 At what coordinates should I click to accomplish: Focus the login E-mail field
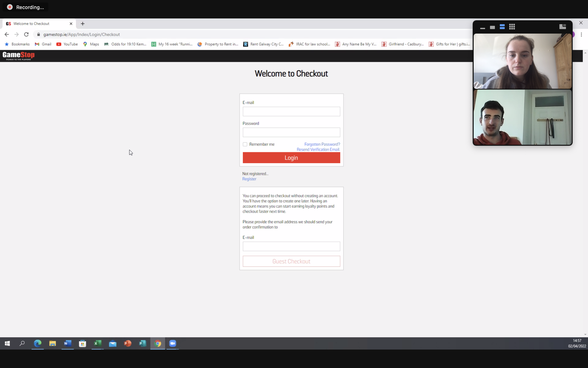click(x=291, y=111)
